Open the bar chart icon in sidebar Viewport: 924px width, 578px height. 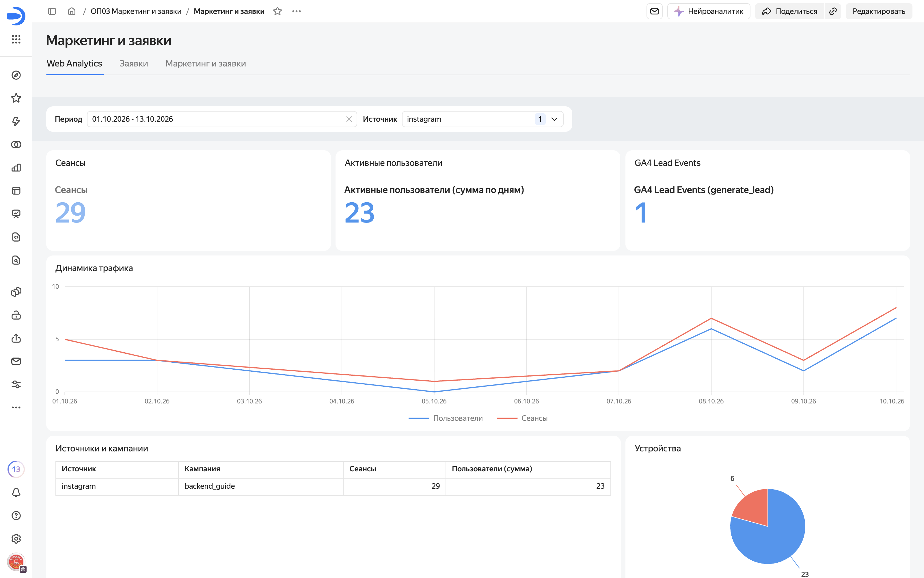coord(16,168)
